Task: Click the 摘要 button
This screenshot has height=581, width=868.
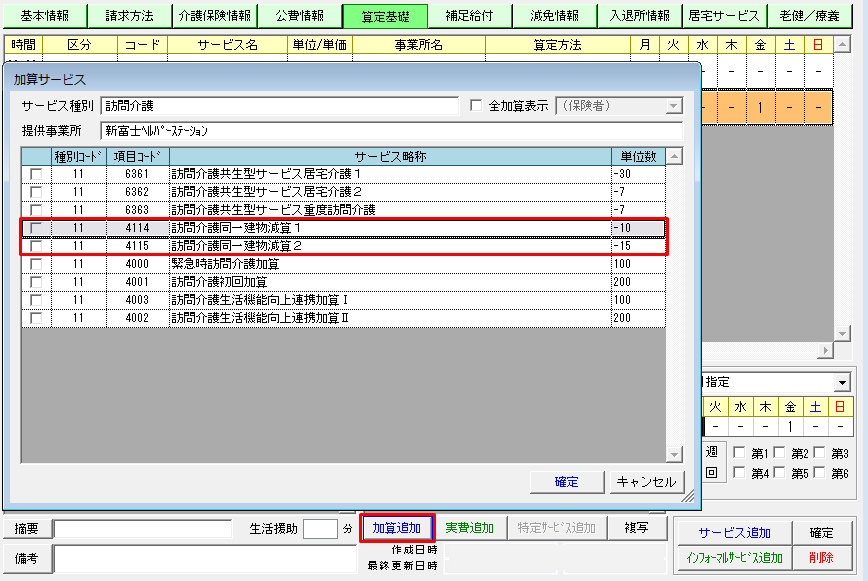Action: click(27, 528)
